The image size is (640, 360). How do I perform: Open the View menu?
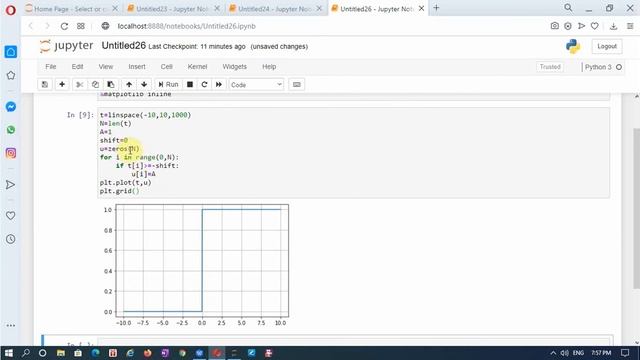point(106,67)
